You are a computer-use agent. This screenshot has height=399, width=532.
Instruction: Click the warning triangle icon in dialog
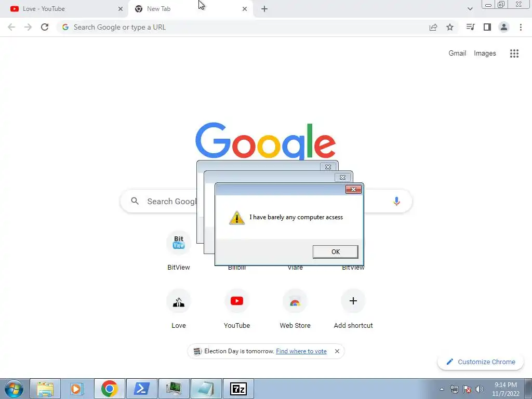237,218
